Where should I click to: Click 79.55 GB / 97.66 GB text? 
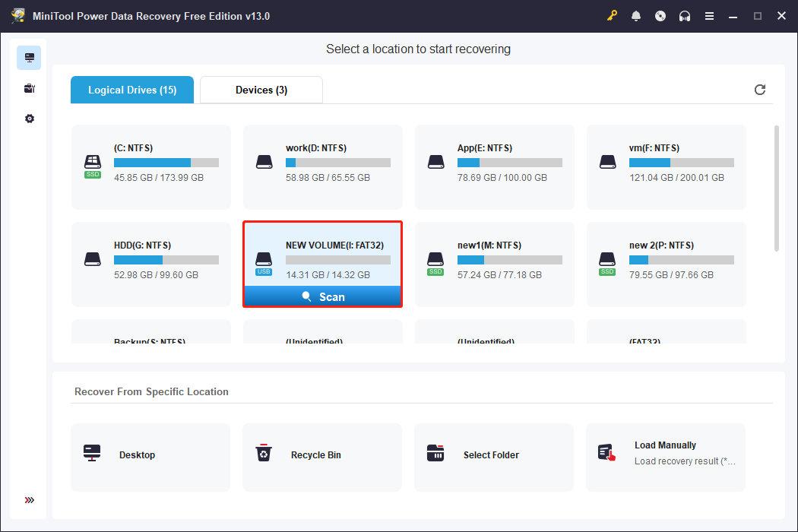(x=672, y=275)
